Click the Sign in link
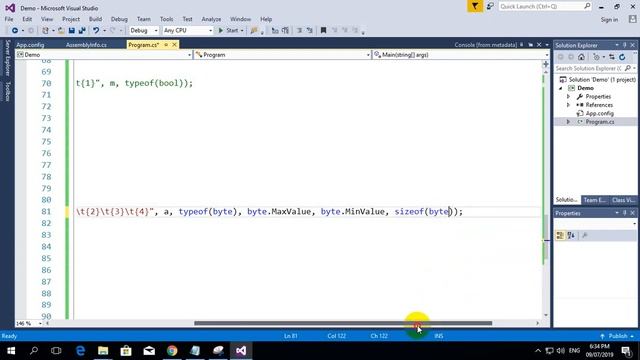This screenshot has width=640, height=360. [x=609, y=20]
